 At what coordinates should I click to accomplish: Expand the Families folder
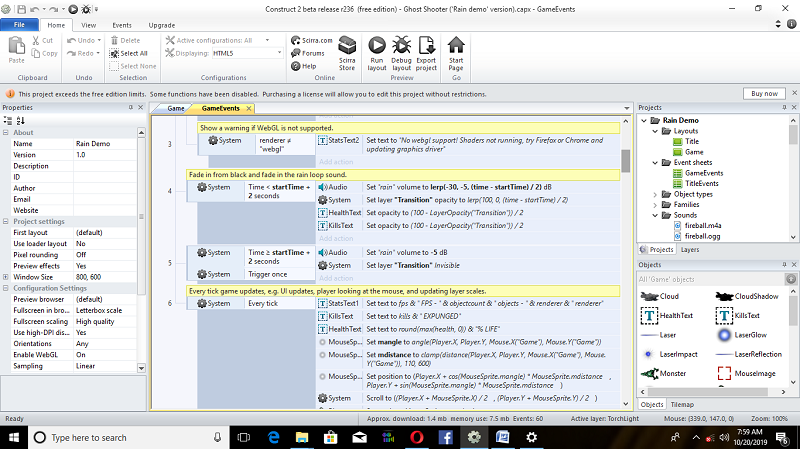point(655,205)
